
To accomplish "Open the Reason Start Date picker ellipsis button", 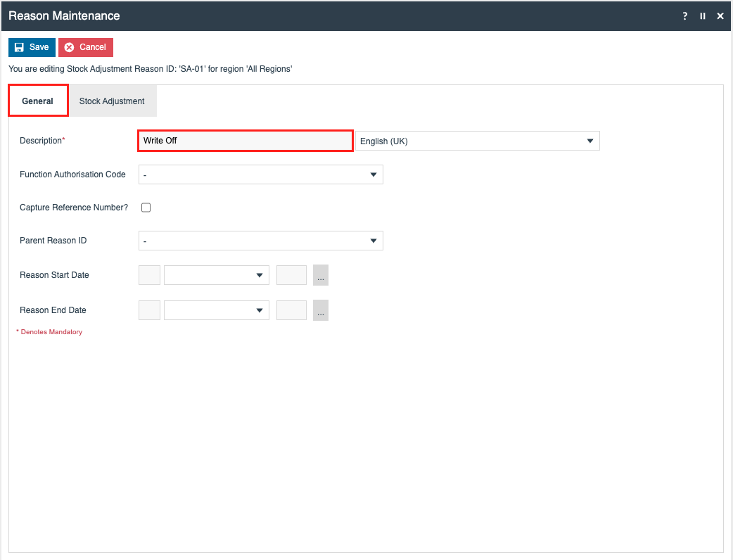I will pyautogui.click(x=321, y=275).
